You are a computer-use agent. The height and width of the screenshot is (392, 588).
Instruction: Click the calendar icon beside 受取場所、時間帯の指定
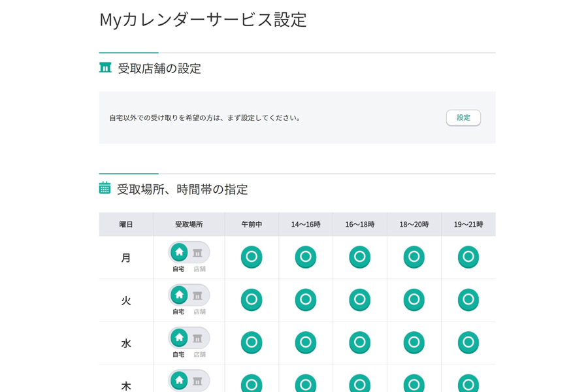click(105, 188)
